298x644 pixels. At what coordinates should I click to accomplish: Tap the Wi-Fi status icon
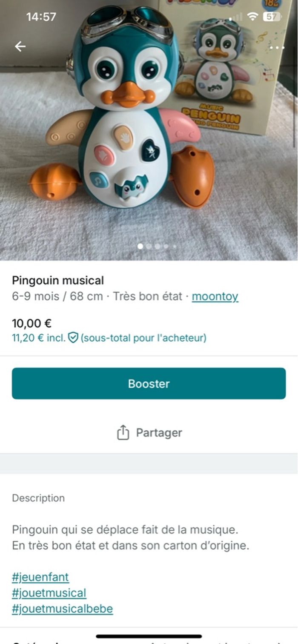[253, 17]
